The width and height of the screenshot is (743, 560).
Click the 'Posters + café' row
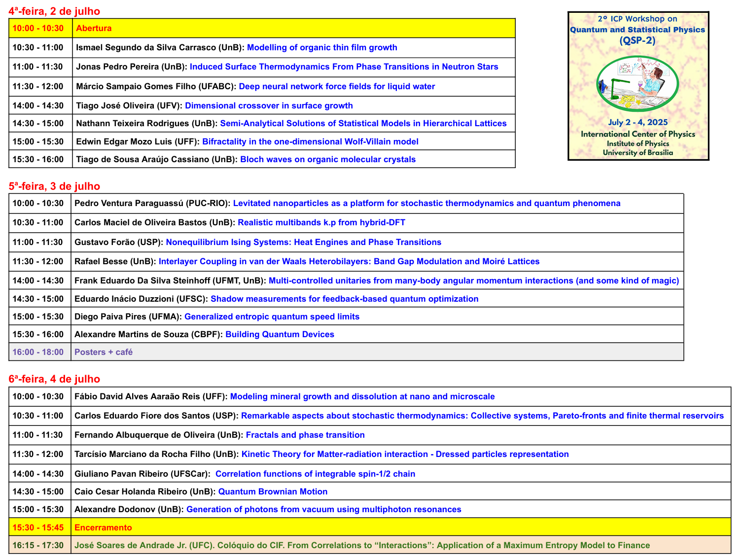coord(346,352)
